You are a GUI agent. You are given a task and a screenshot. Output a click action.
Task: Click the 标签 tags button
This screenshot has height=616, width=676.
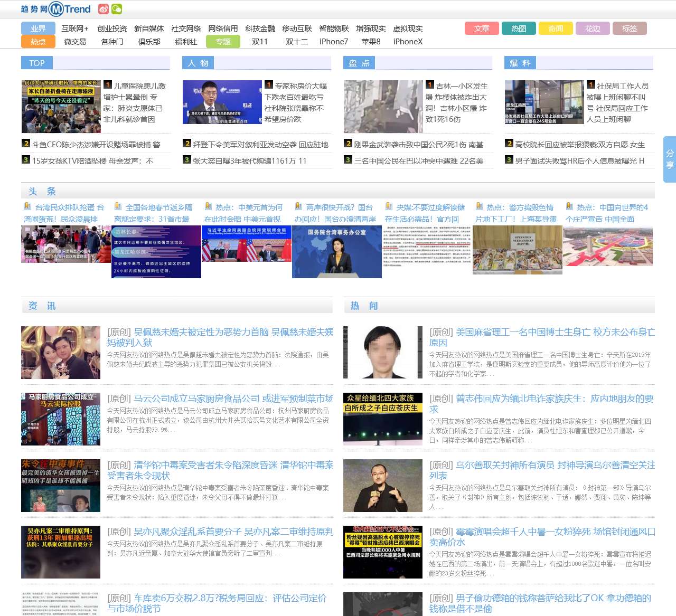(630, 29)
